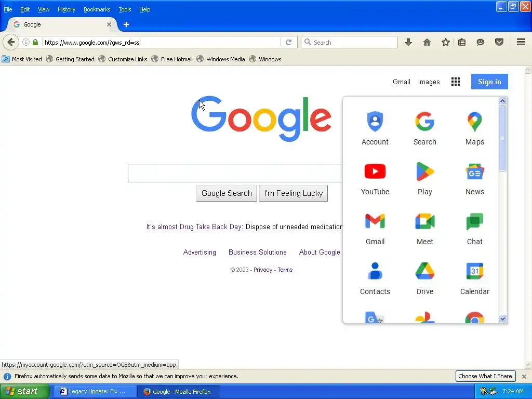
Task: Open the Gmail link in page header
Action: click(x=402, y=82)
